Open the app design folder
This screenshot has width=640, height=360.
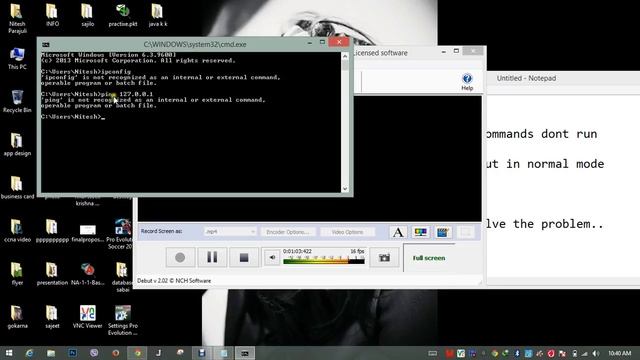pos(17,144)
